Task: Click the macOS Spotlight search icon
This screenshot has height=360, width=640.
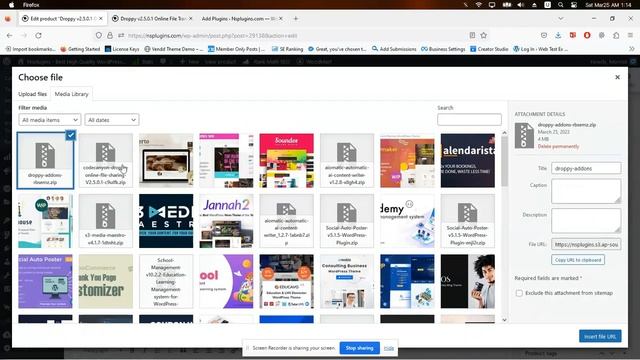Action: 561,5
